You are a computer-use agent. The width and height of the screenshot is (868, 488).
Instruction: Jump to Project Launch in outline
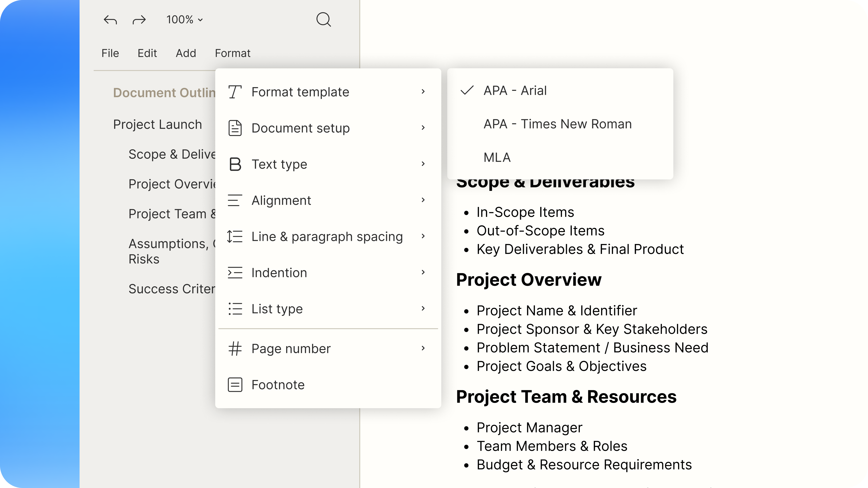pyautogui.click(x=157, y=124)
